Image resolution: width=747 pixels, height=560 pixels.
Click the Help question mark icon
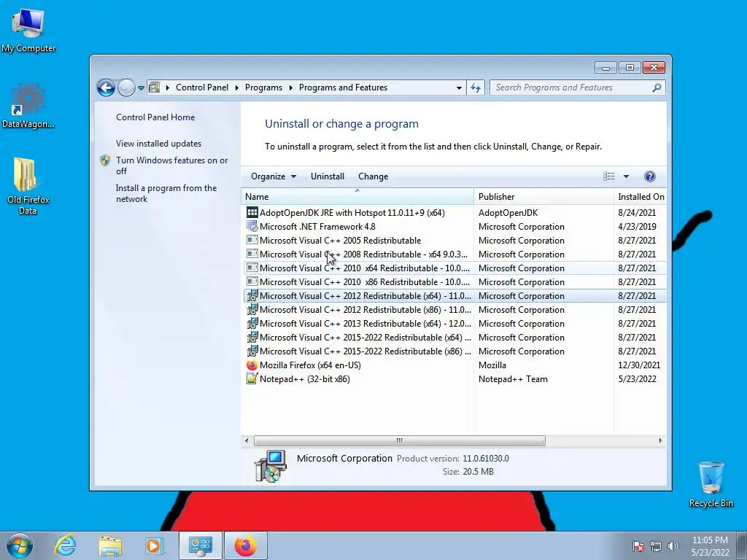[650, 176]
